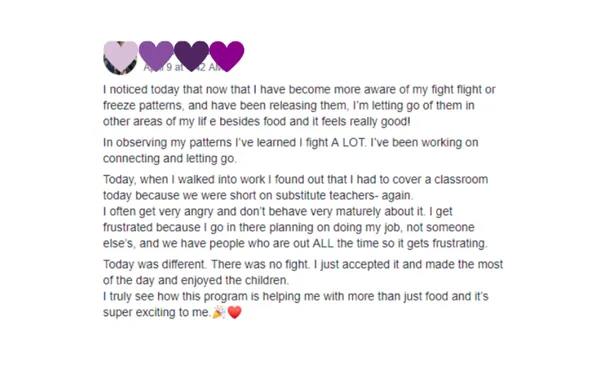600x375 pixels.
Task: Click the line starting "I often get very angry"
Action: (278, 212)
